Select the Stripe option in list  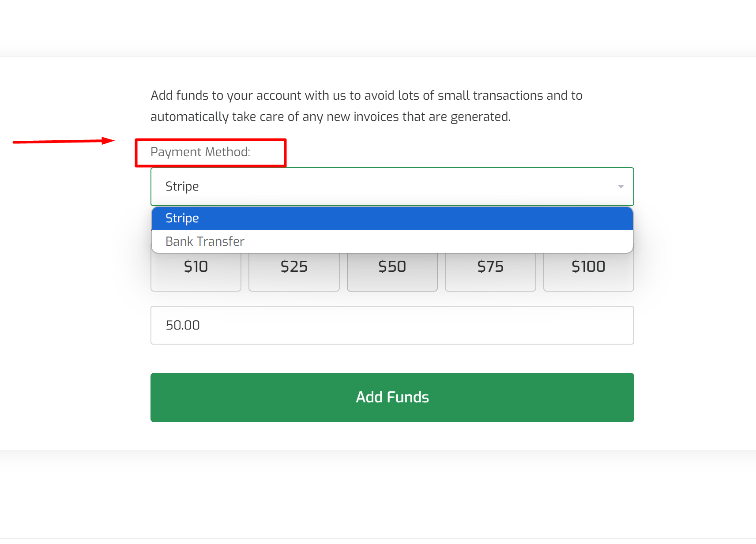coord(392,218)
